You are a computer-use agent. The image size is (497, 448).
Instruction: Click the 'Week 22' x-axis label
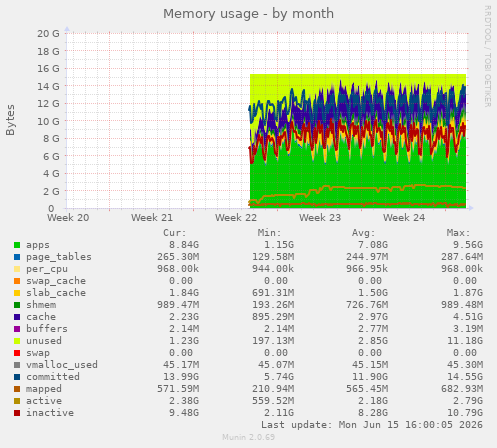[236, 218]
